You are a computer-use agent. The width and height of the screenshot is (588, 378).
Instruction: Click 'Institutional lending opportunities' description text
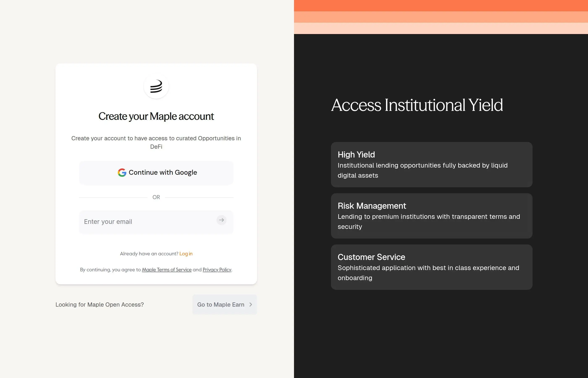tap(423, 170)
